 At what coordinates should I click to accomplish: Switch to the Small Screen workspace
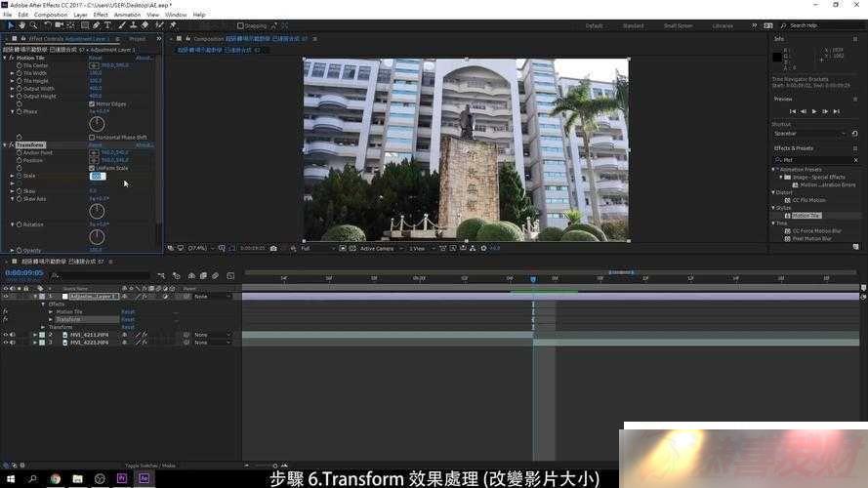pos(679,26)
